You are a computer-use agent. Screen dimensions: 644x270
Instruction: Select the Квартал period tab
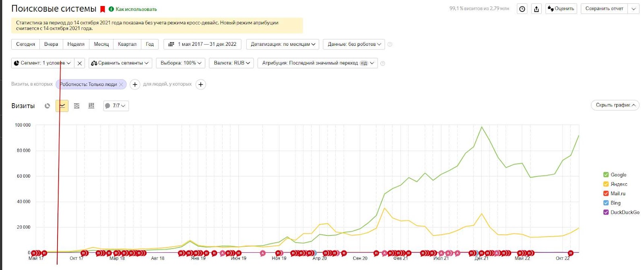tap(127, 44)
